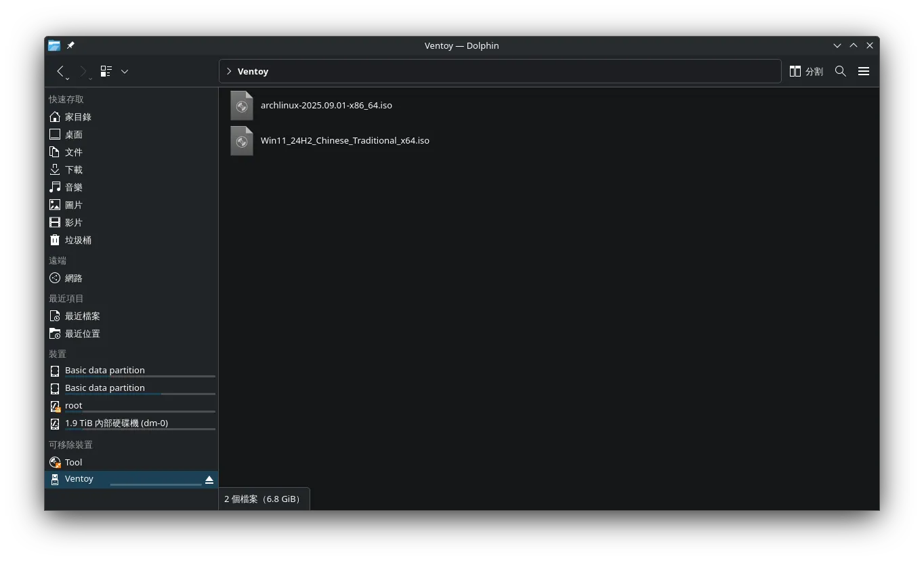The image size is (924, 563).
Task: Select the archlinux ISO file icon
Action: tap(241, 106)
